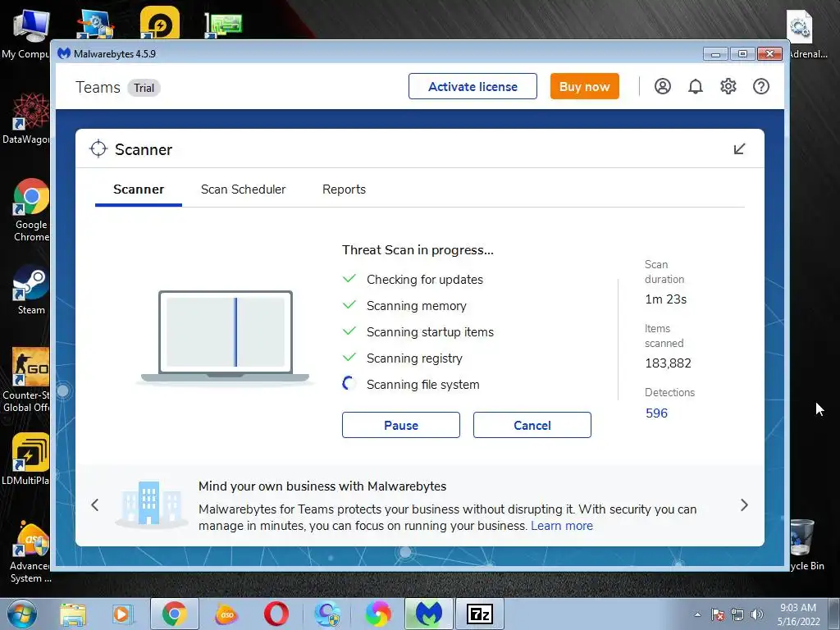Select the green circuit board desktop icon
Image resolution: width=840 pixels, height=630 pixels.
(223, 25)
